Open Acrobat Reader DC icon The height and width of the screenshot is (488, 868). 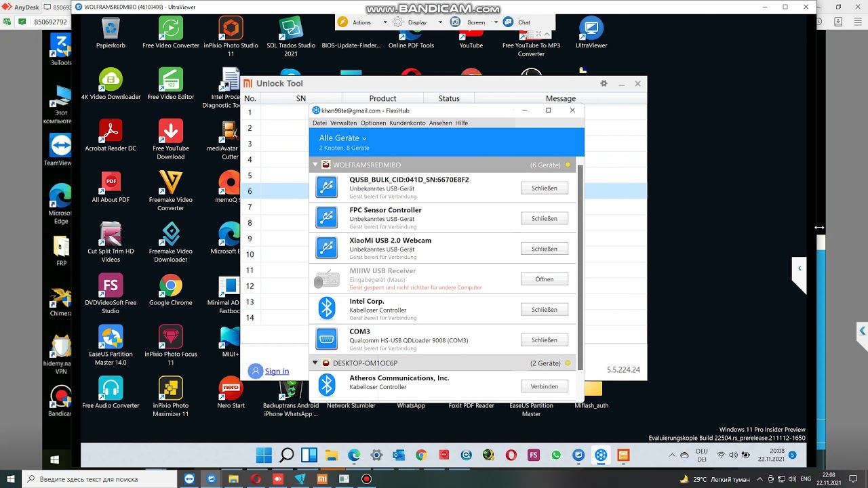tap(111, 136)
